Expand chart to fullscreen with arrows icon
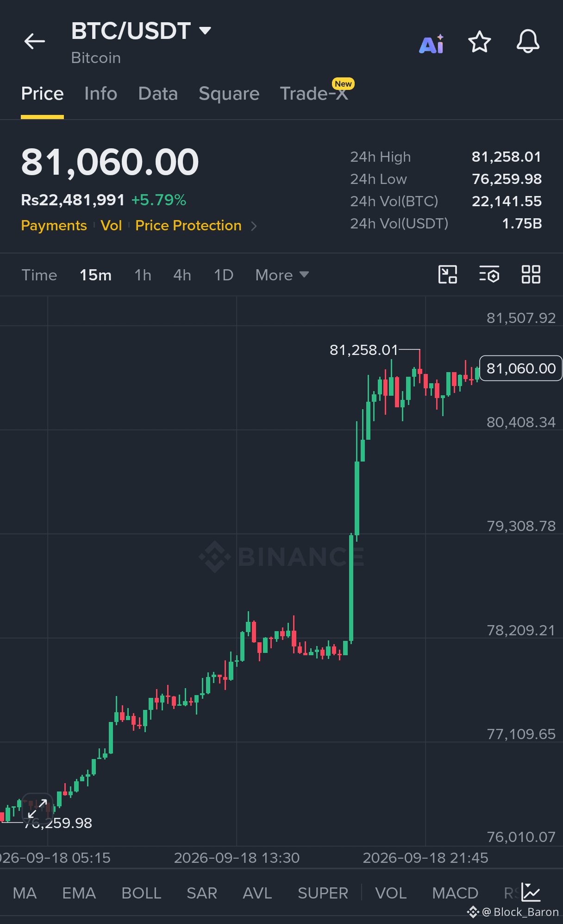563x924 pixels. 38,809
